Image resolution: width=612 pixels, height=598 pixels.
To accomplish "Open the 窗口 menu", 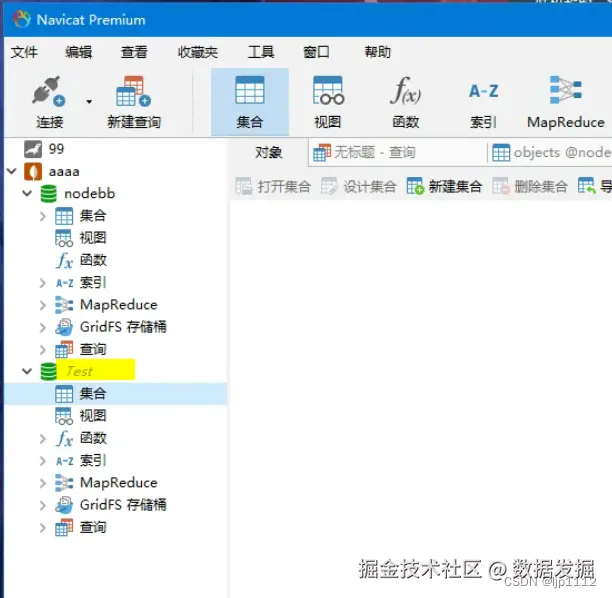I will pyautogui.click(x=316, y=52).
